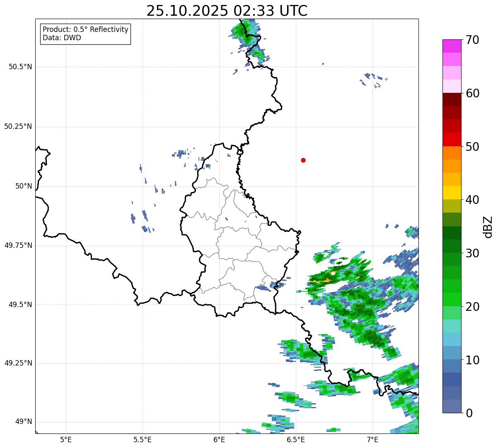
Task: Click the latitude label "49.75°N"
Action: pyautogui.click(x=18, y=245)
